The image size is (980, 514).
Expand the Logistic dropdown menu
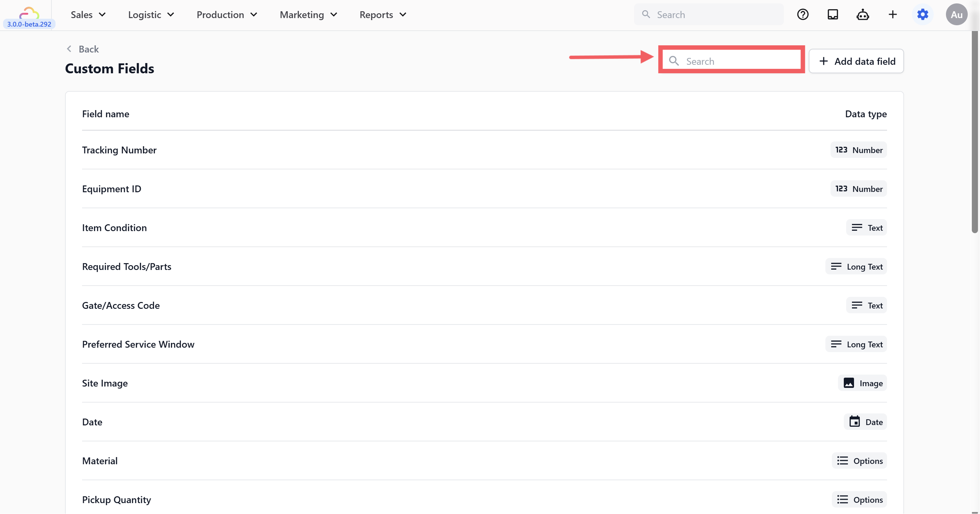click(151, 14)
